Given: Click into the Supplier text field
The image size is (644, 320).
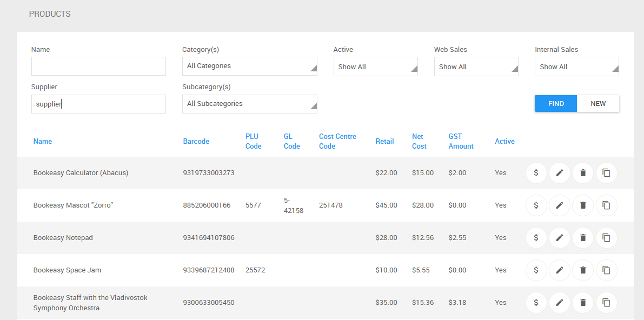Looking at the screenshot, I should click(98, 104).
